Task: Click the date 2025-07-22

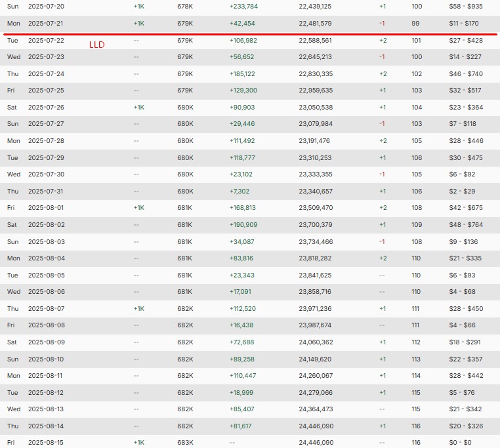Action: pyautogui.click(x=46, y=41)
